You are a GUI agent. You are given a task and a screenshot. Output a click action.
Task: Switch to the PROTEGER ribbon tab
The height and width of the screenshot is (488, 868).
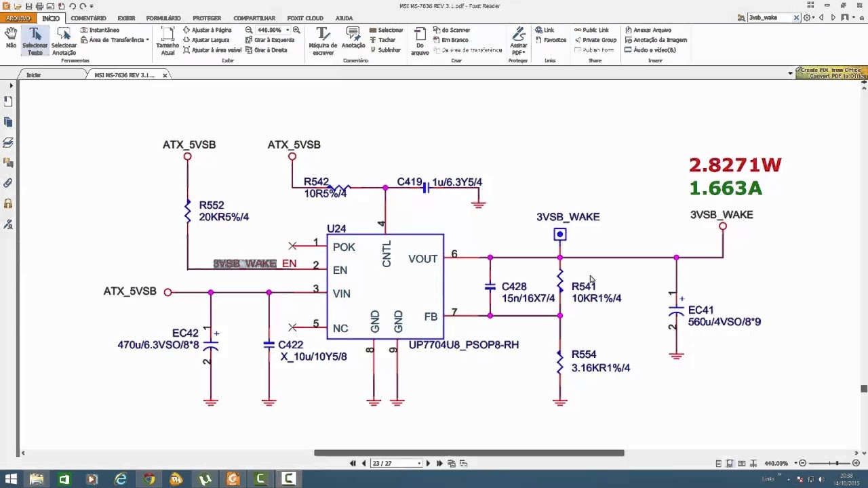pyautogui.click(x=207, y=18)
